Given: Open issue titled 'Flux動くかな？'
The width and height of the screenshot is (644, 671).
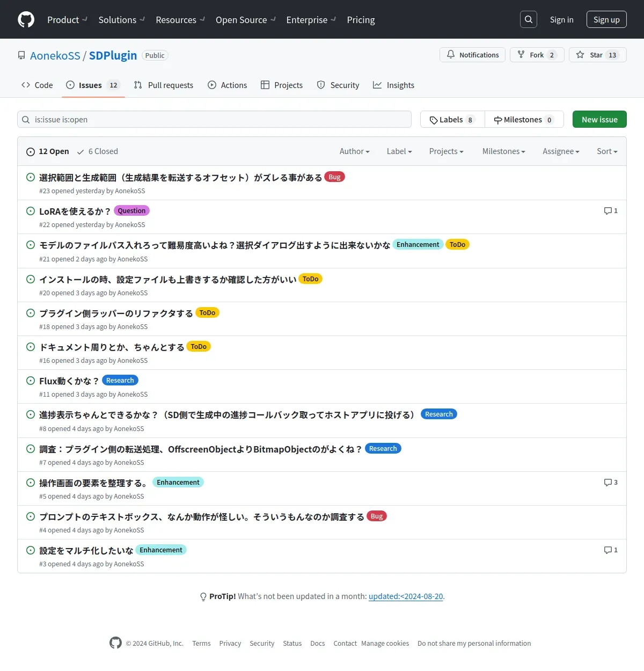Looking at the screenshot, I should click(x=69, y=381).
